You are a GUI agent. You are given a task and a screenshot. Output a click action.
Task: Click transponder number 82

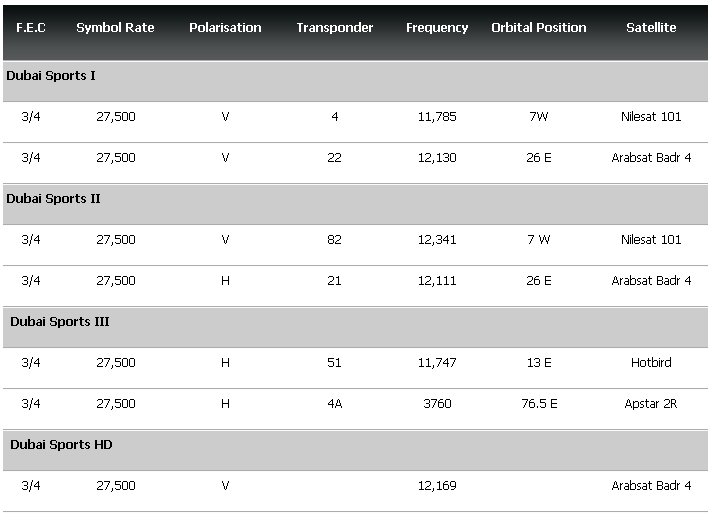pos(334,240)
